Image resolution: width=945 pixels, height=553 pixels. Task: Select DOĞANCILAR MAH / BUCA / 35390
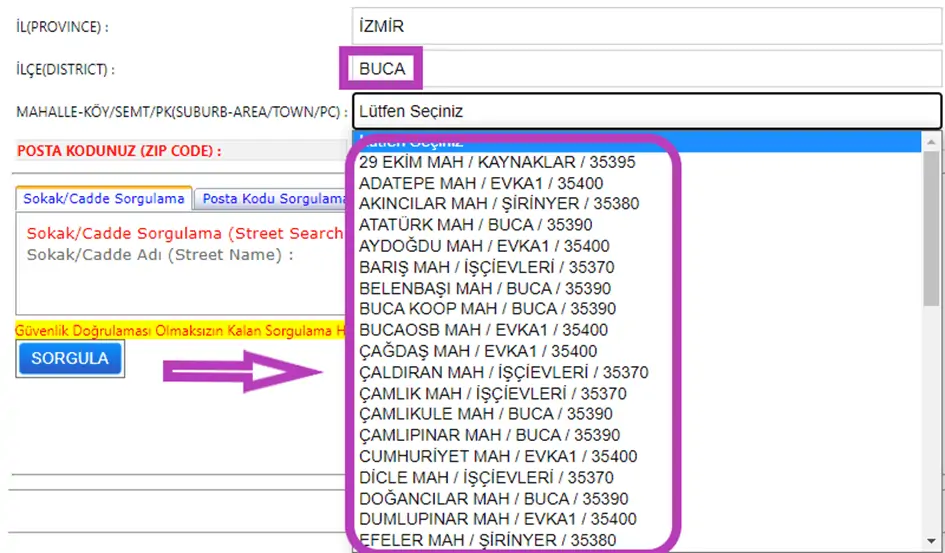[x=493, y=498]
